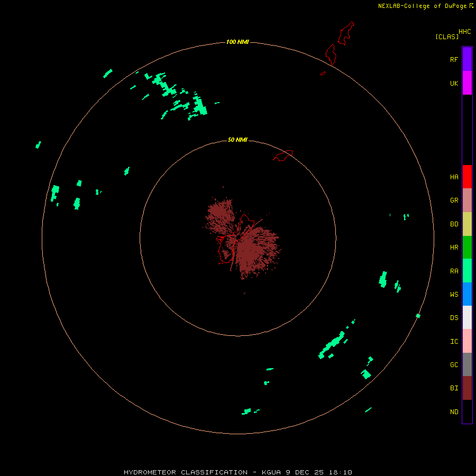476x476 pixels.
Task: Click the 50 NMI range ring label
Action: (x=237, y=140)
